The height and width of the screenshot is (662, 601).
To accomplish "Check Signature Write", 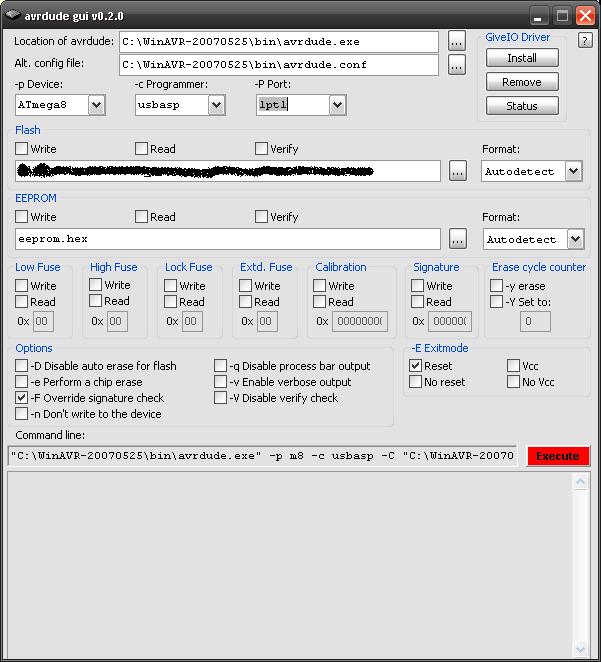I will click(417, 286).
